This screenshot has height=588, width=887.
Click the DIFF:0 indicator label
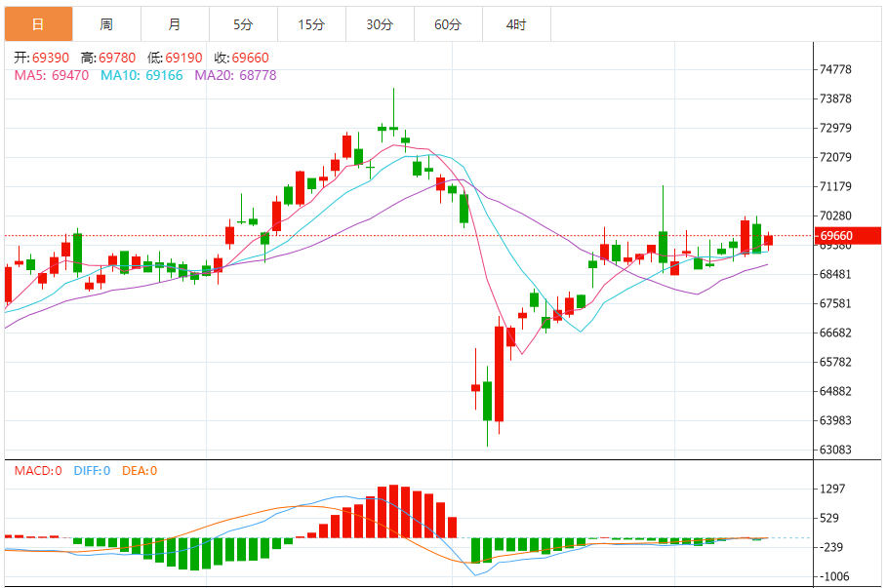92,471
